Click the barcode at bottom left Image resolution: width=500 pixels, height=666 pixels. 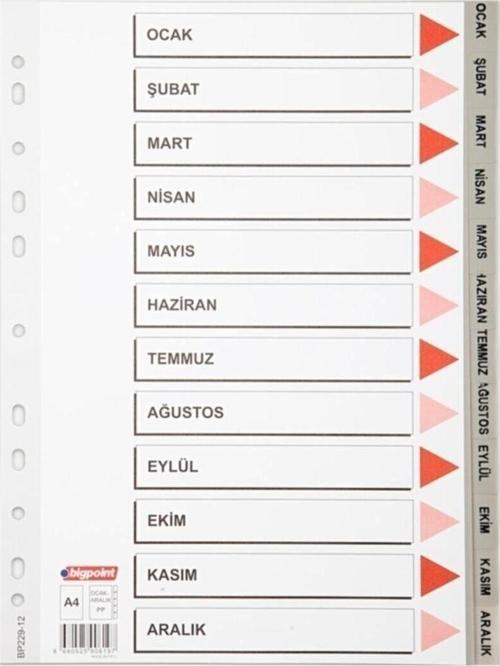(x=88, y=635)
